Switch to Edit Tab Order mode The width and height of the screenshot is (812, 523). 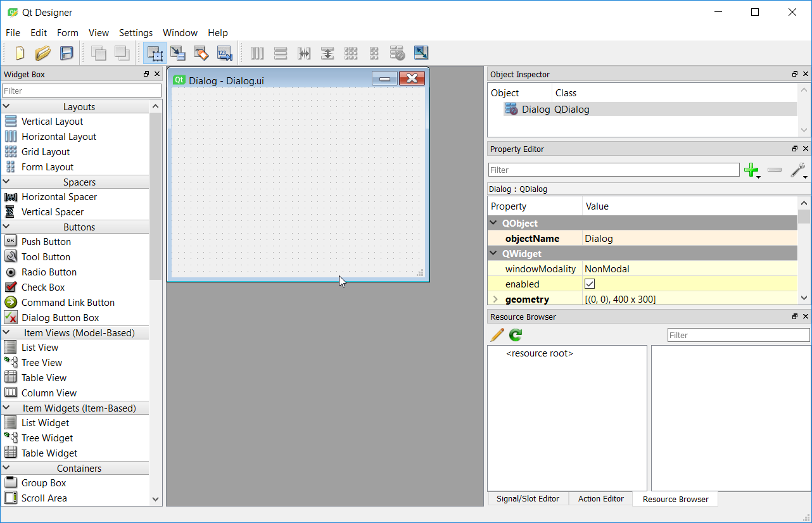click(x=225, y=53)
